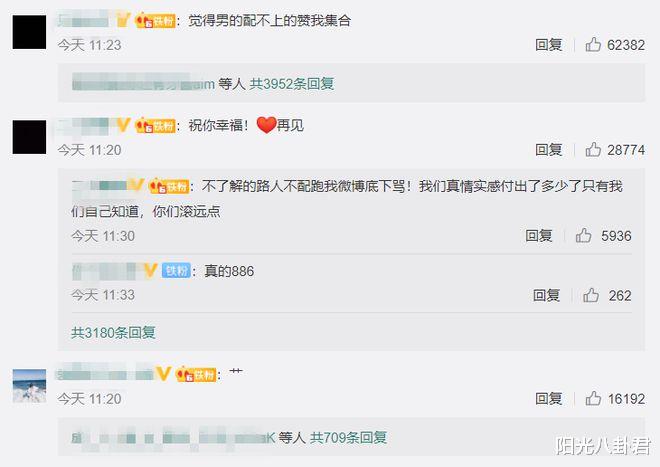Click the red heart emoji in comment
Screen dimensions: 660x467
(266, 125)
